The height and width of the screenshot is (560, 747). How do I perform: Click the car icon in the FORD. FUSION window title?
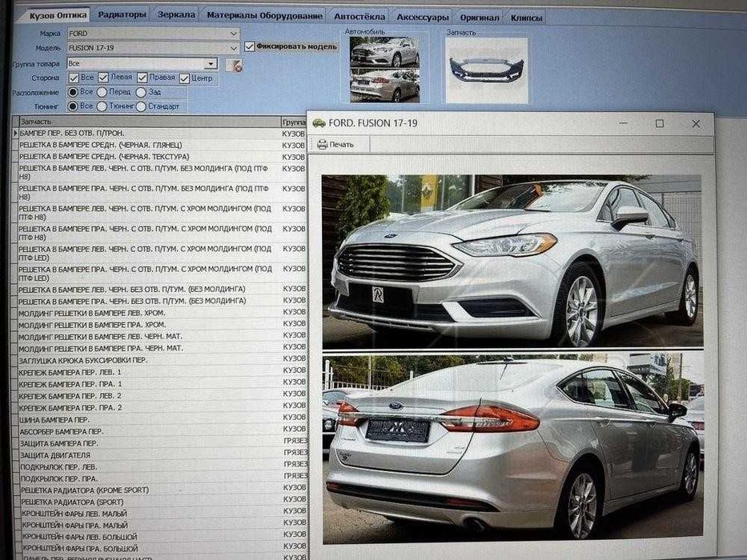click(319, 123)
